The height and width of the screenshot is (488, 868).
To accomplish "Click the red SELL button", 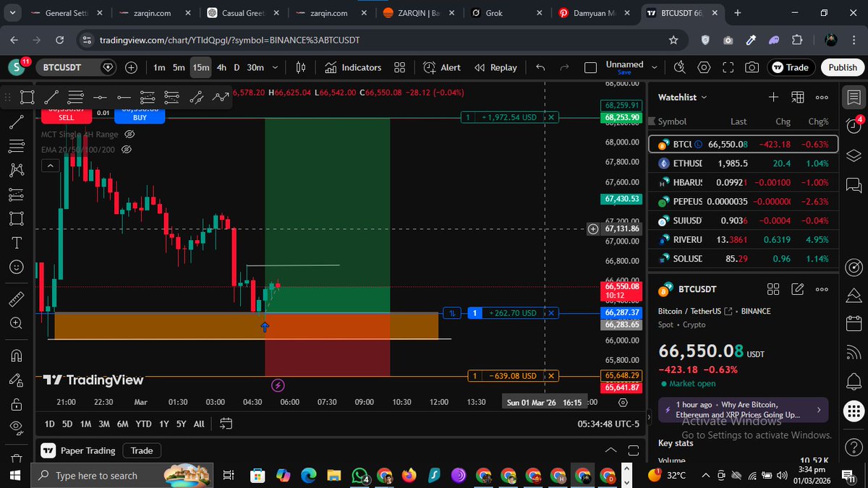I will [x=66, y=116].
